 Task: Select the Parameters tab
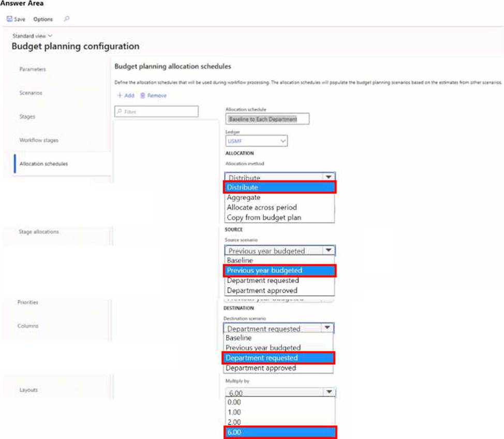pos(33,69)
